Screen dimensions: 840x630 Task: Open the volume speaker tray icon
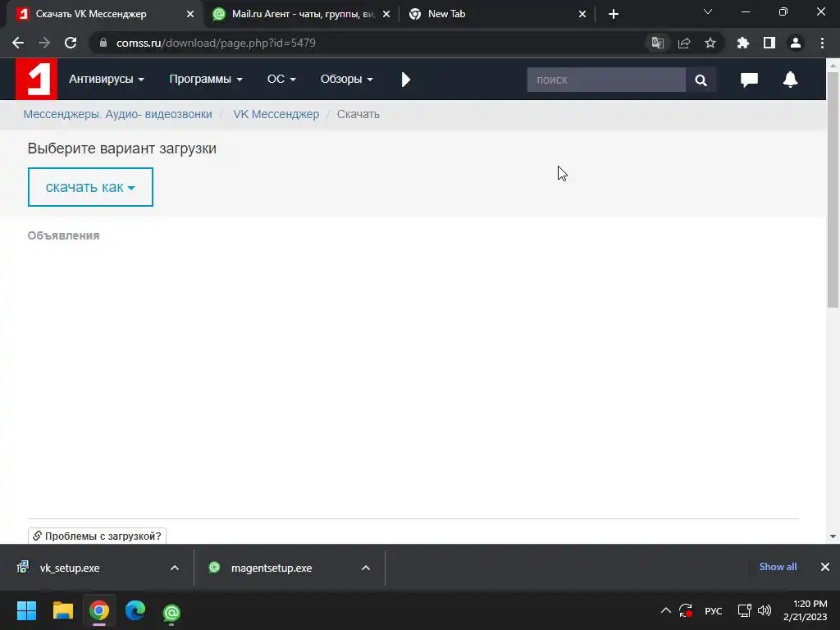pyautogui.click(x=765, y=610)
